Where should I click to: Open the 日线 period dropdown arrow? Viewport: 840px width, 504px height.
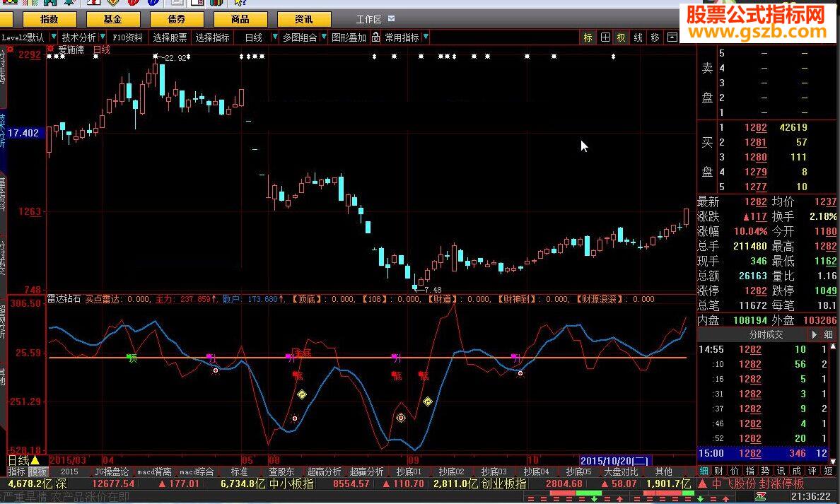(x=274, y=37)
